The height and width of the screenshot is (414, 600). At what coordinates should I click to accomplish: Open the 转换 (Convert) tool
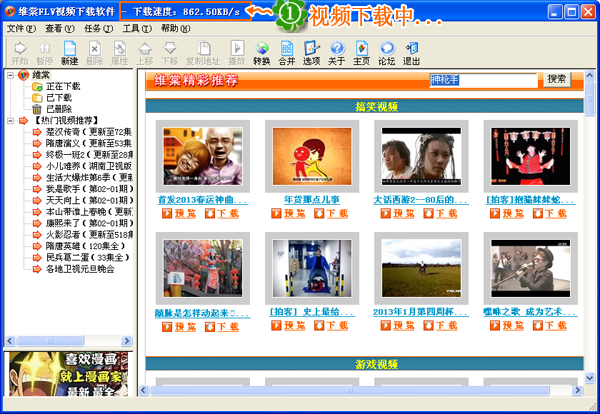[262, 53]
